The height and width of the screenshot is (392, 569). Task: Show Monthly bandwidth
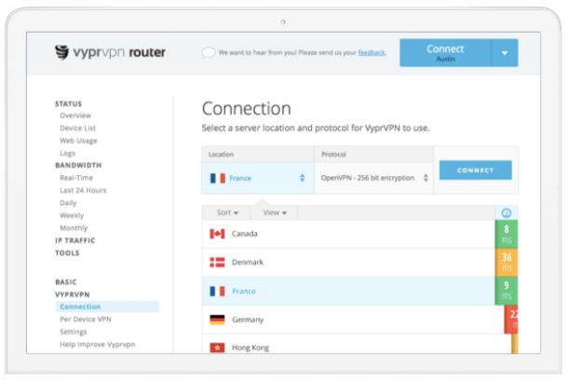[x=74, y=228]
